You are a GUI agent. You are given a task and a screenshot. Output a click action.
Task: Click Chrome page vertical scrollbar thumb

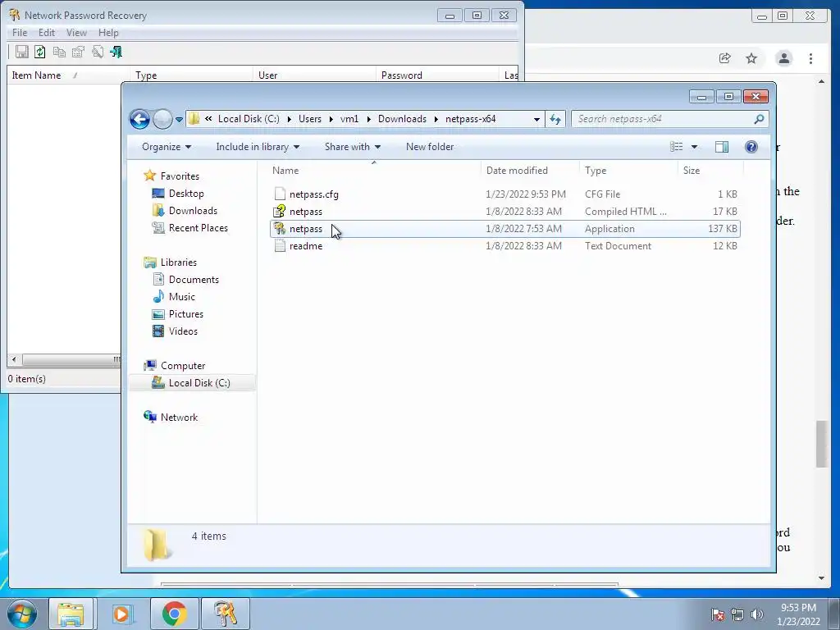point(822,444)
